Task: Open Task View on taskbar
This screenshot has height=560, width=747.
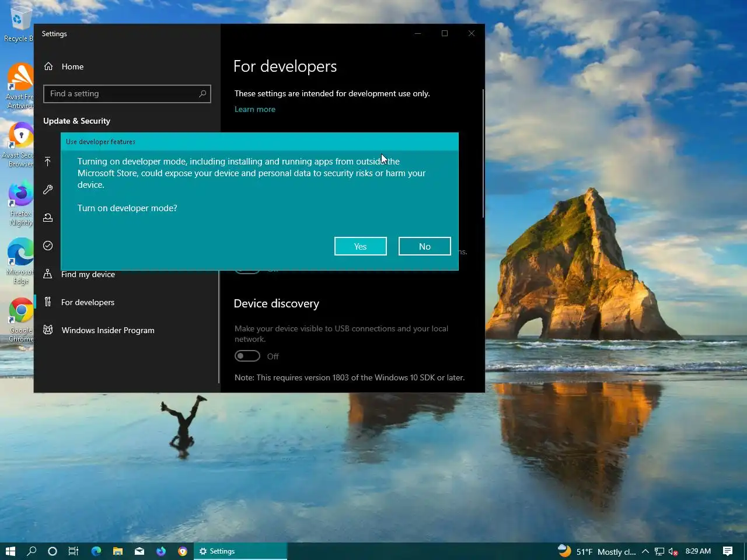Action: tap(74, 551)
